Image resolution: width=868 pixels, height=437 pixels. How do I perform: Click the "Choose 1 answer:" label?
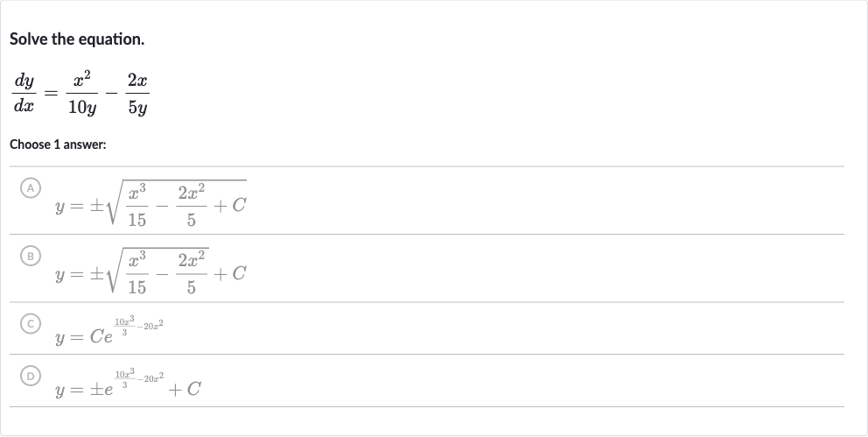point(58,144)
